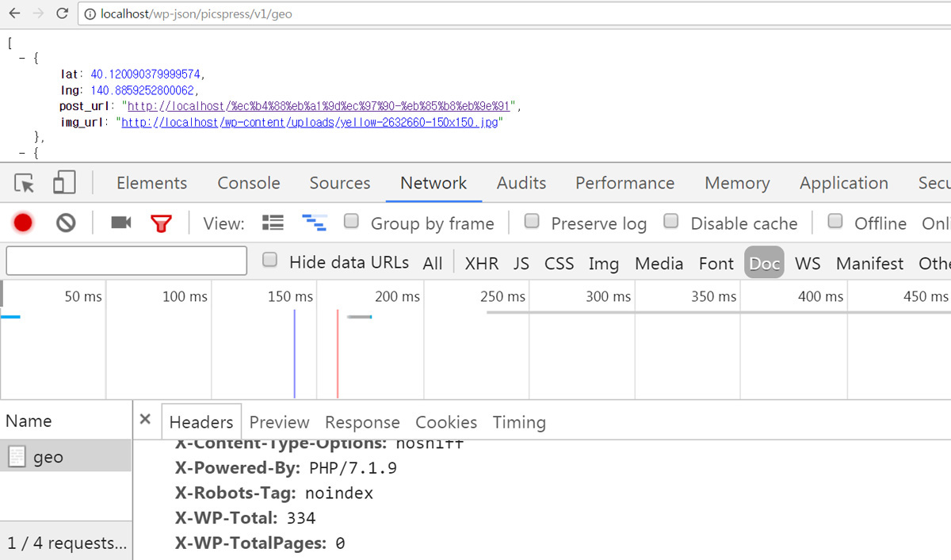This screenshot has width=951, height=560.
Task: Filter requests by Img
Action: [x=604, y=264]
